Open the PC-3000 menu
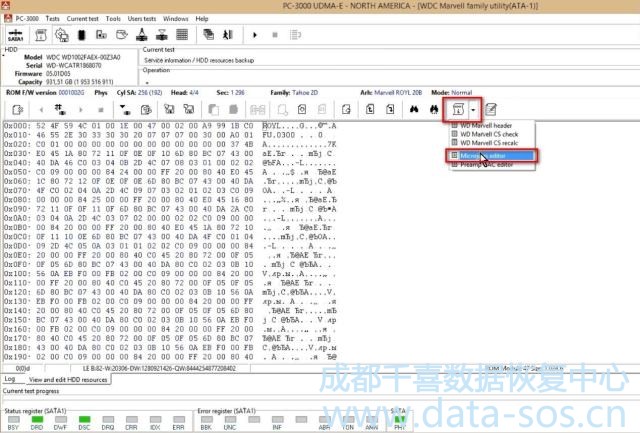The height and width of the screenshot is (433, 640). pyautogui.click(x=27, y=19)
